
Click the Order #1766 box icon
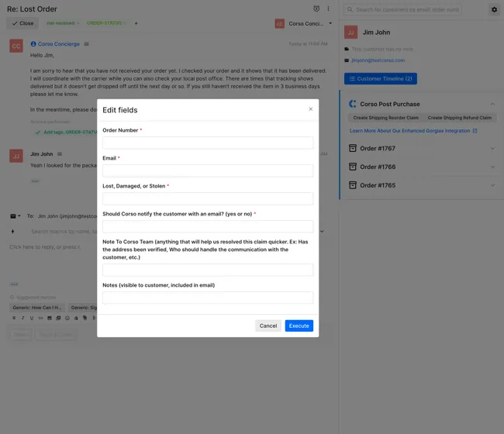(353, 167)
